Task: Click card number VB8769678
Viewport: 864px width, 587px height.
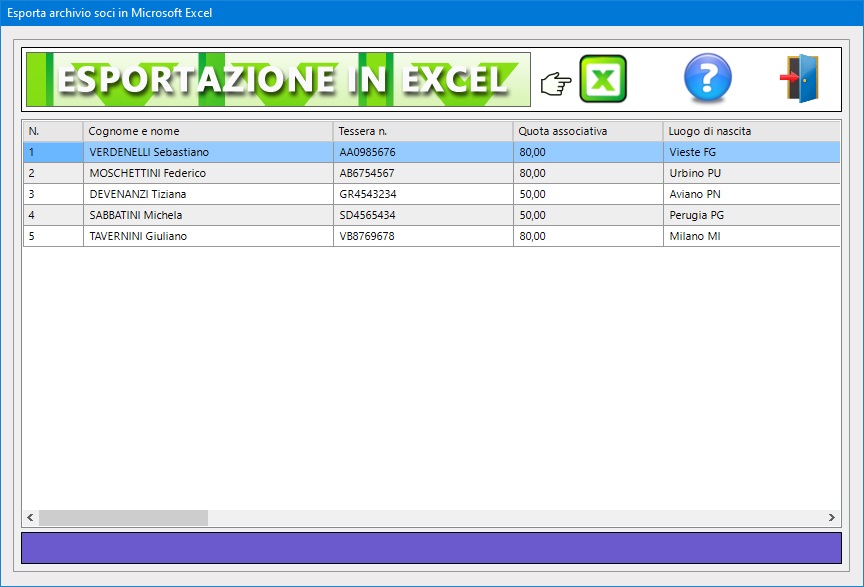Action: [x=366, y=236]
